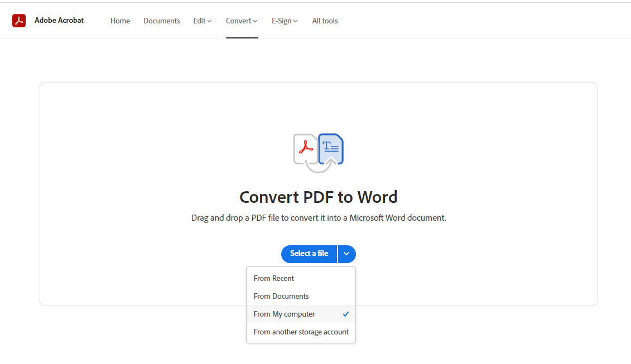This screenshot has height=364, width=631.
Task: Choose From Documents in the dropdown list
Action: click(301, 297)
